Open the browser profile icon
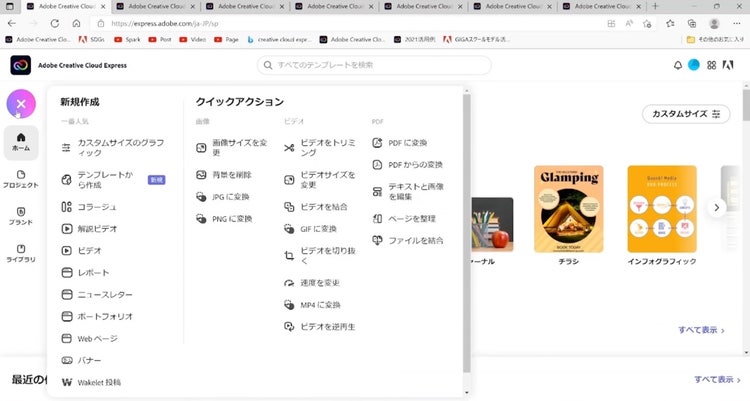 714,23
